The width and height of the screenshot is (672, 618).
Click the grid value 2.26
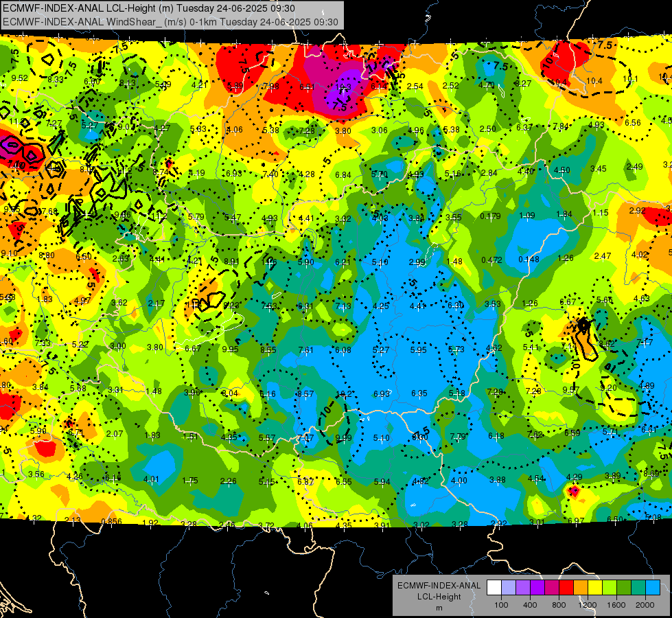tap(228, 481)
